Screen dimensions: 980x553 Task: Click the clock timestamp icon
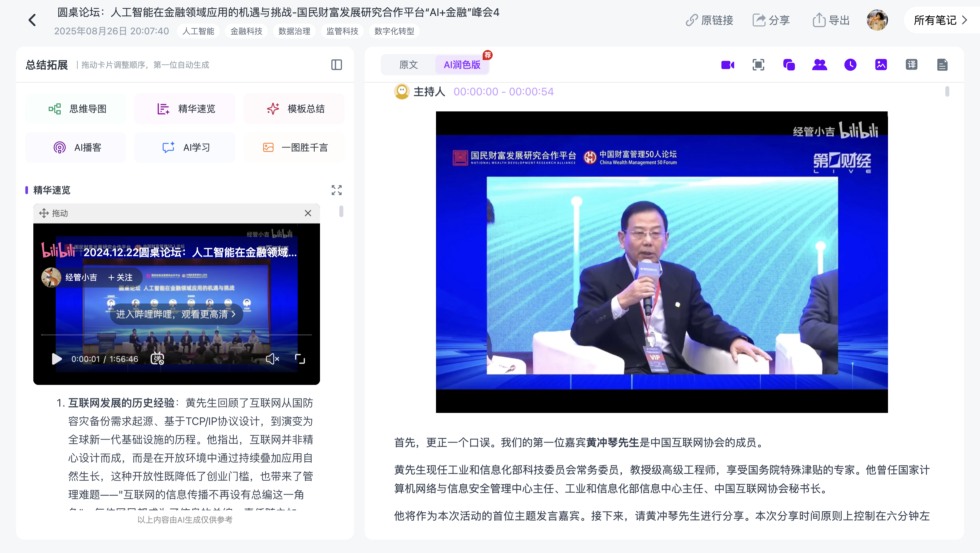pos(850,65)
